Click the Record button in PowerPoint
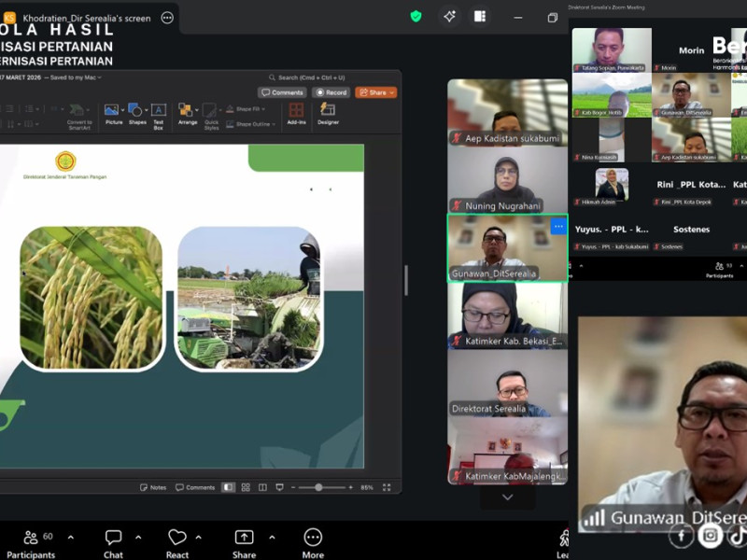The width and height of the screenshot is (747, 560). pos(331,92)
